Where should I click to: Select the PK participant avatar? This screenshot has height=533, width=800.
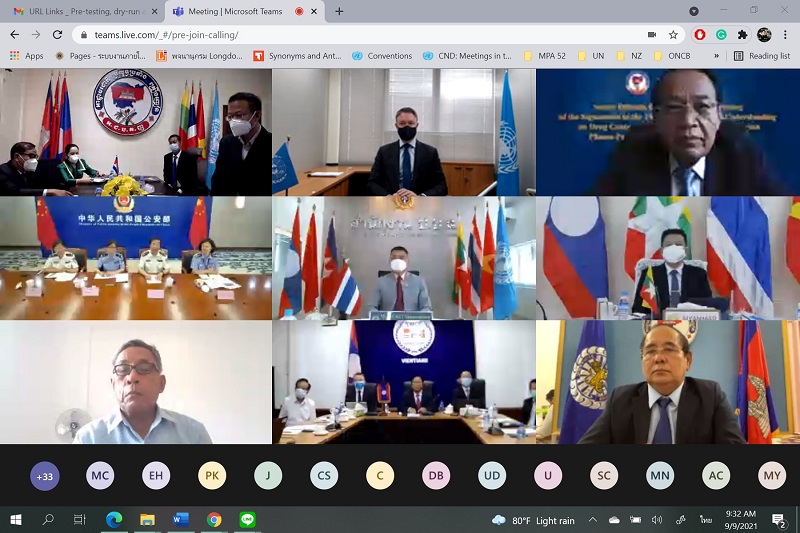pos(212,476)
